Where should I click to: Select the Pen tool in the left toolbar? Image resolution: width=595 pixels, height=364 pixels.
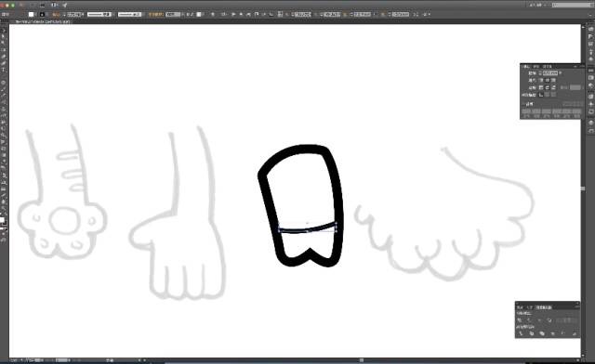(x=3, y=56)
